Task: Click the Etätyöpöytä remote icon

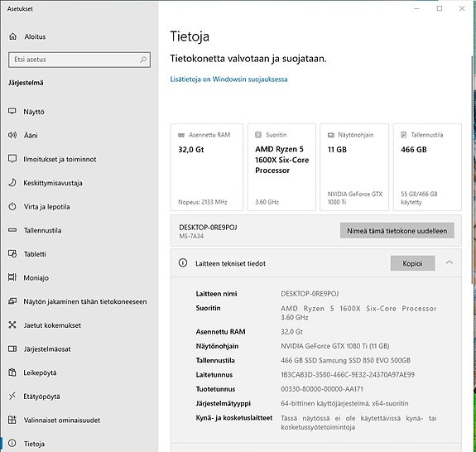Action: coord(12,396)
